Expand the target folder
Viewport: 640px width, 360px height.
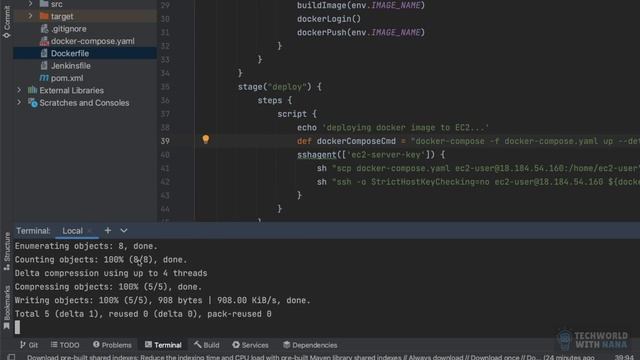point(30,16)
